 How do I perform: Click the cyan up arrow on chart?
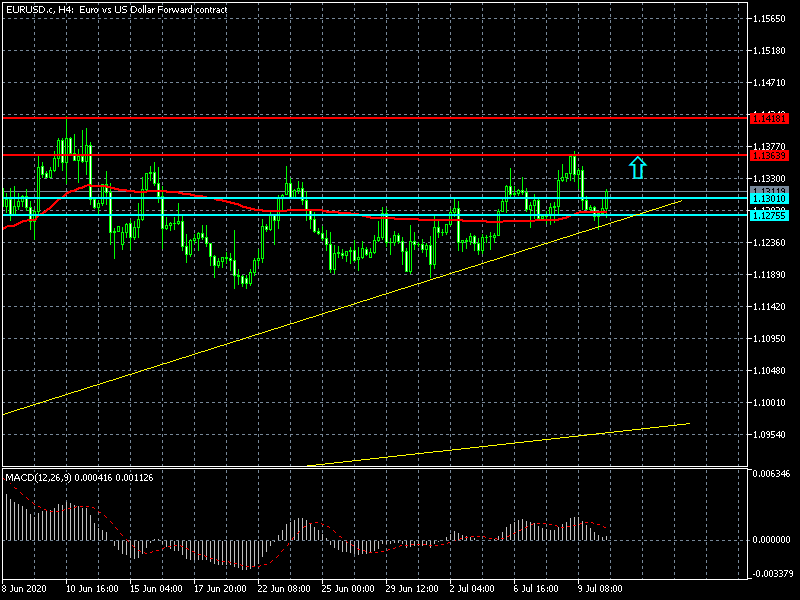637,167
